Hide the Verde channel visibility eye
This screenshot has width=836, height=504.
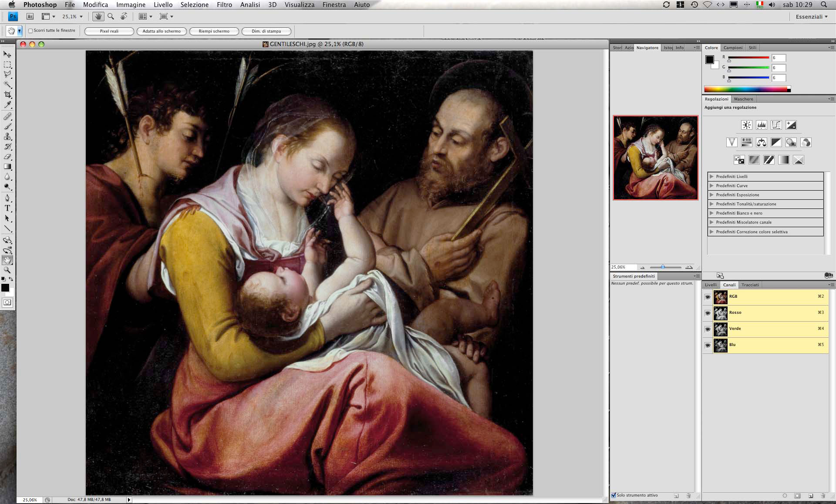pos(708,329)
